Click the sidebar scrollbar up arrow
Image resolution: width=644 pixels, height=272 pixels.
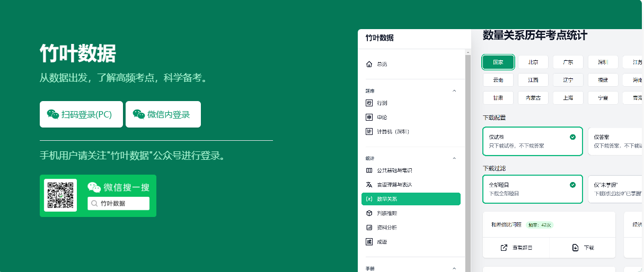coord(468,52)
